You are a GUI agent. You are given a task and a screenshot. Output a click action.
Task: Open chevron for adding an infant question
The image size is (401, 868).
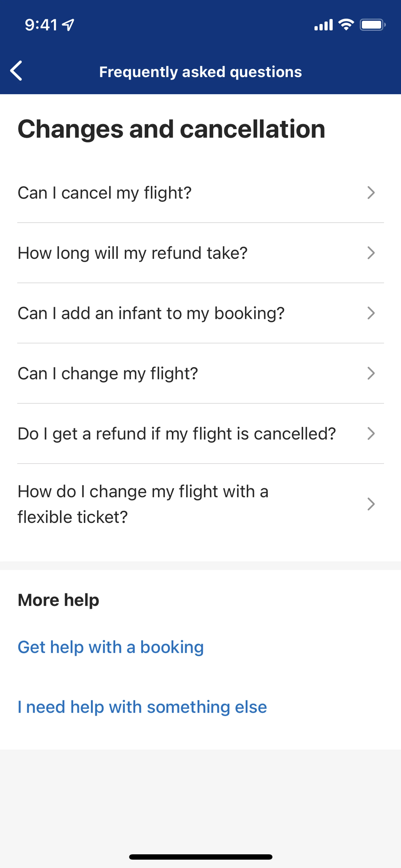coord(371,313)
